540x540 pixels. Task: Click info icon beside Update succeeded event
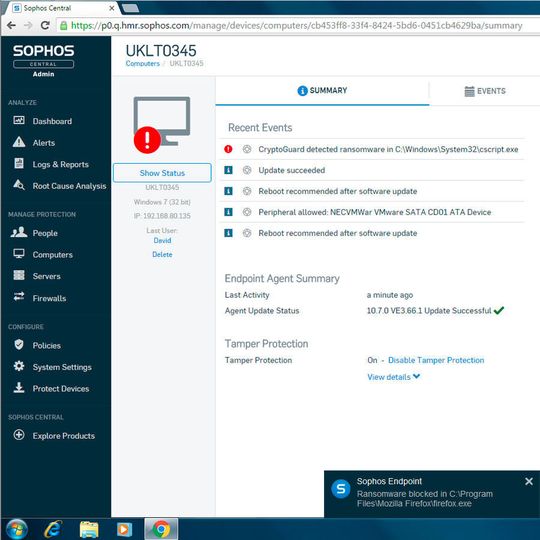tap(228, 170)
